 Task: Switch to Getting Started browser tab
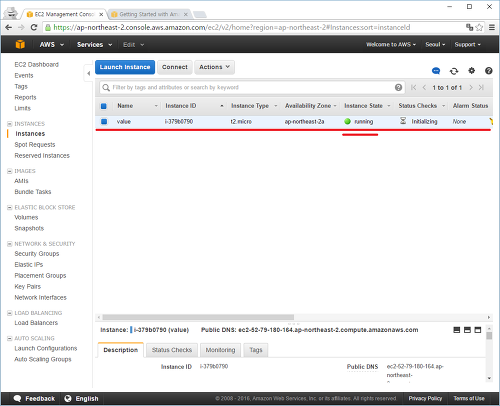pos(149,14)
